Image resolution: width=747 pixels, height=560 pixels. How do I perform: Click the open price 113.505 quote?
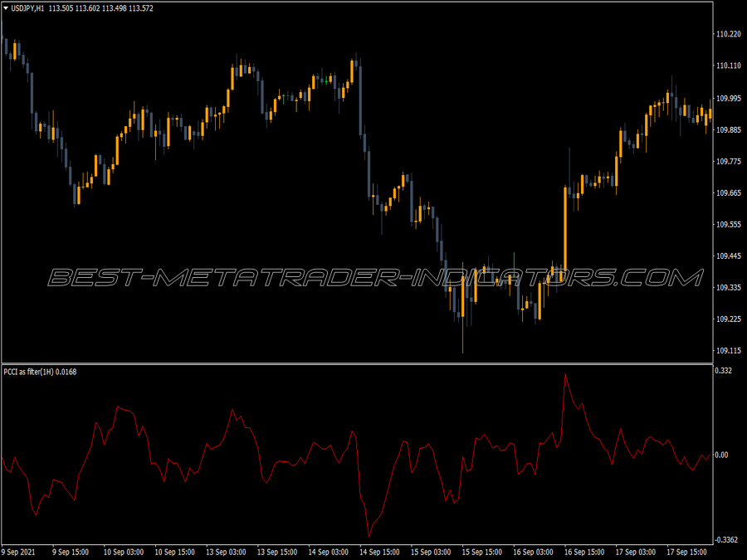pos(61,6)
